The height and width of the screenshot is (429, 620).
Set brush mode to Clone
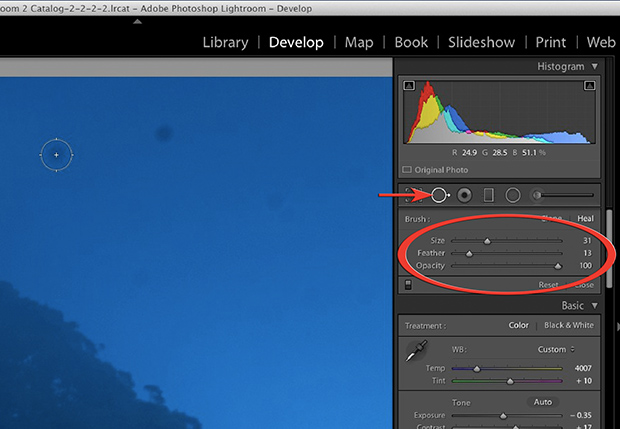[552, 219]
